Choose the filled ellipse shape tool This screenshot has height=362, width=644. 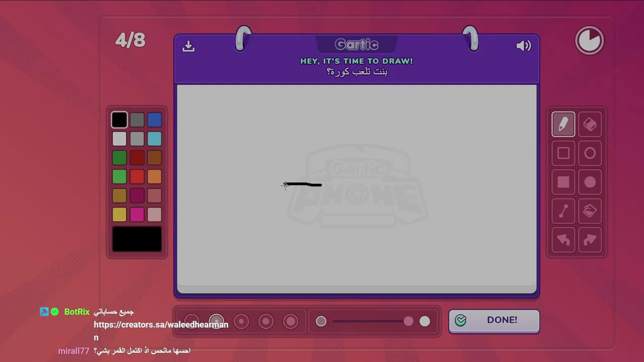pos(590,183)
